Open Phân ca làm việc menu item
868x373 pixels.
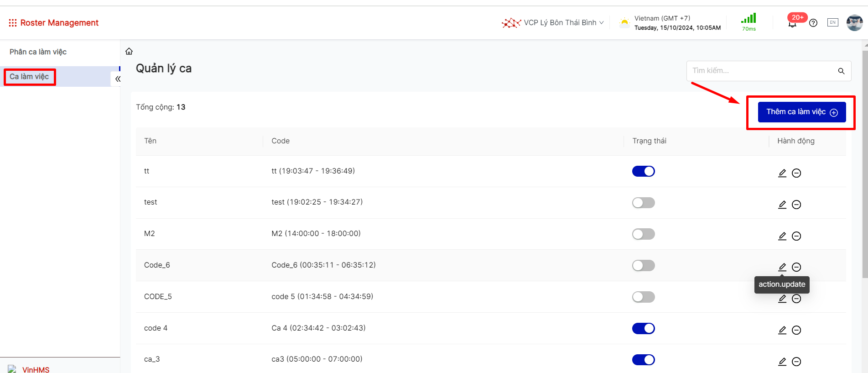[38, 52]
